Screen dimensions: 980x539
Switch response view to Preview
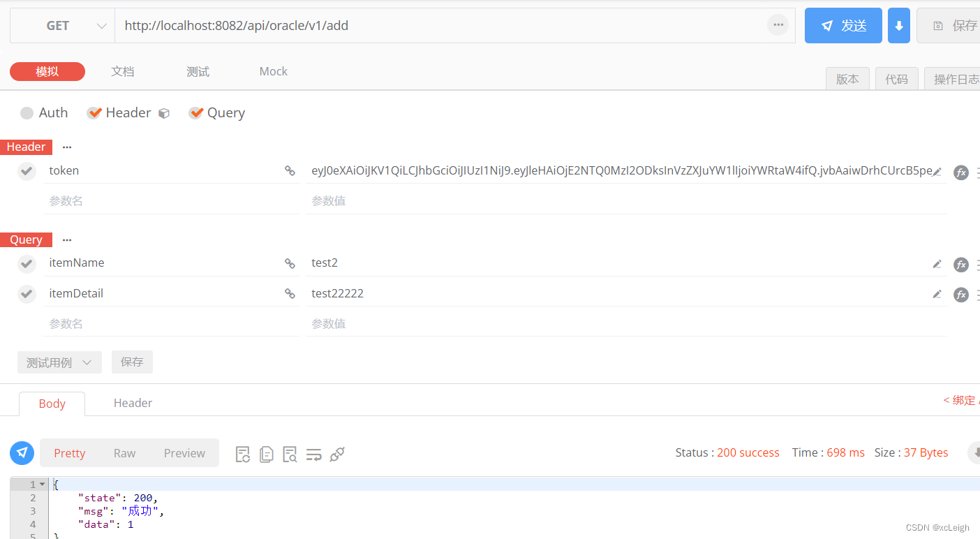[x=184, y=453]
